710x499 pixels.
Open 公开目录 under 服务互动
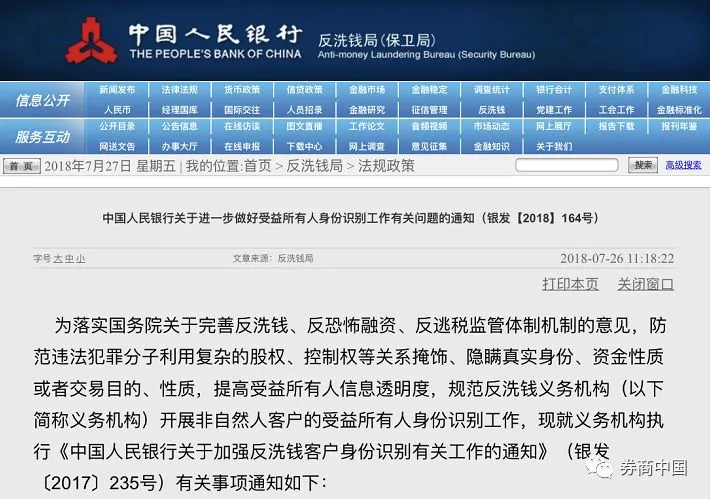pyautogui.click(x=117, y=126)
